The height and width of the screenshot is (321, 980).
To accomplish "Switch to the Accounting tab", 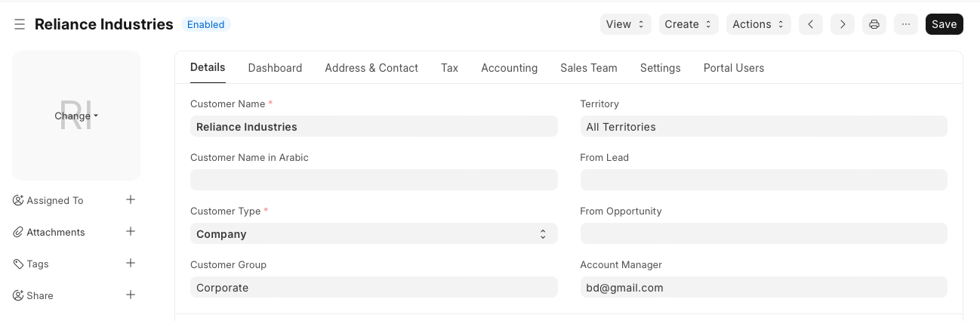I will (x=509, y=68).
